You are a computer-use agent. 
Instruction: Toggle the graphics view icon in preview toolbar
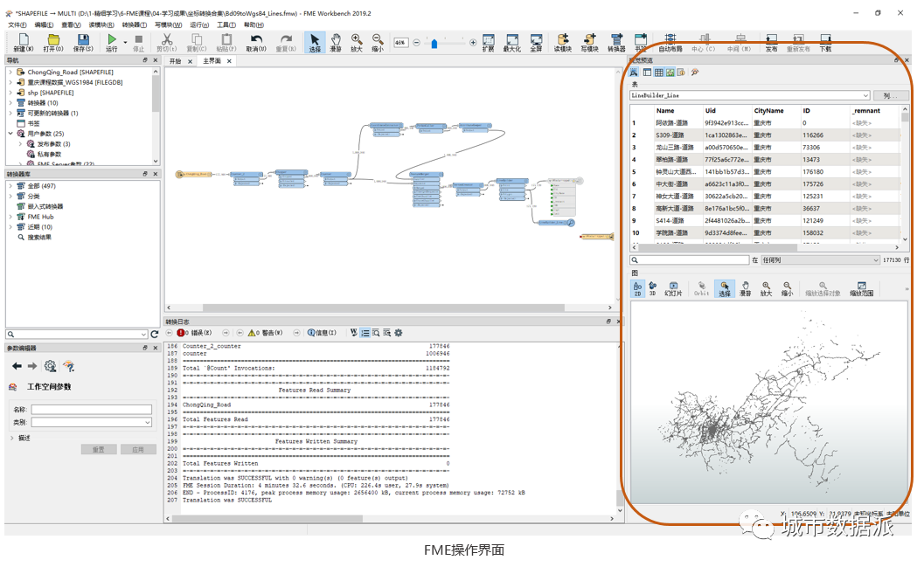tap(670, 73)
